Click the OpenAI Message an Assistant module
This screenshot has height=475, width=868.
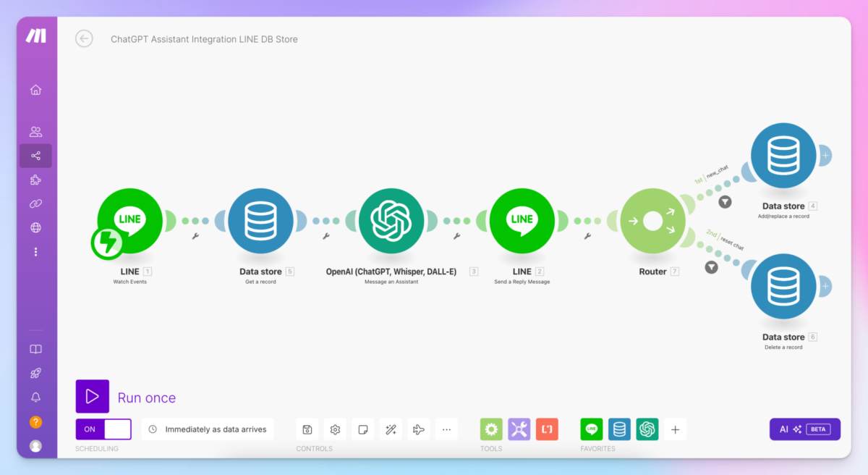pyautogui.click(x=391, y=221)
